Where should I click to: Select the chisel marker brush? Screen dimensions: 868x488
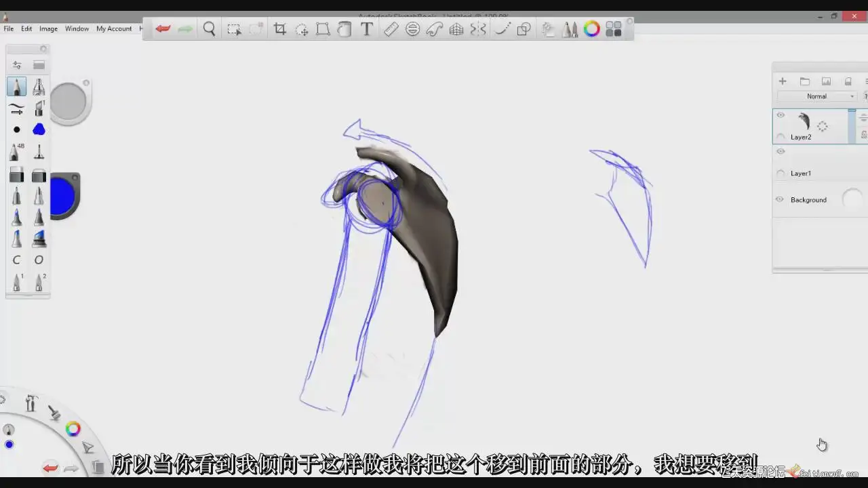pos(39,108)
